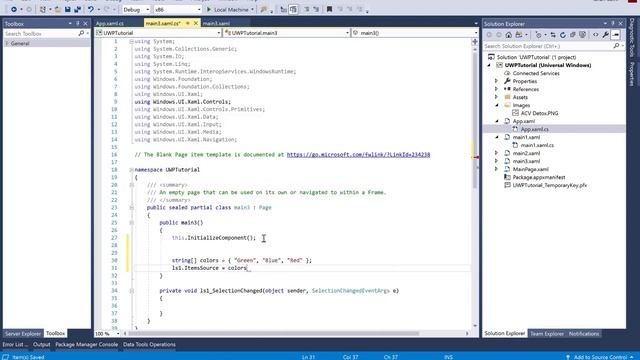Pin the Toolbox panel with auto-hide icon
Screen dimensions: 640x360
pyautogui.click(x=78, y=24)
